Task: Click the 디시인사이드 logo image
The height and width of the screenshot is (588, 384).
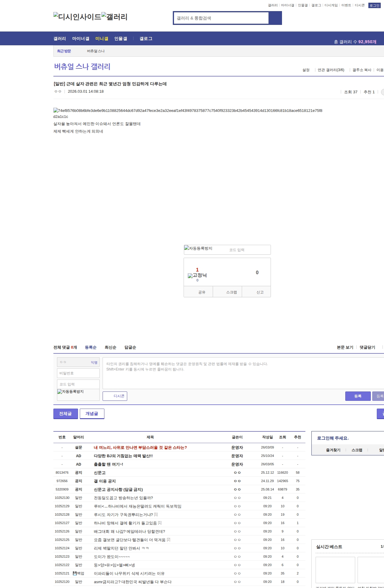Action: pyautogui.click(x=77, y=17)
